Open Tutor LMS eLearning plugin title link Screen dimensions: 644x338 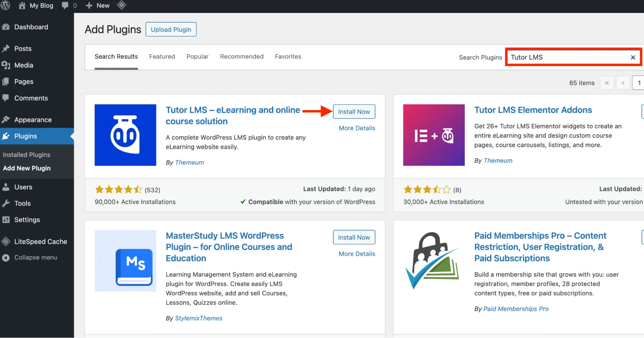click(x=233, y=116)
